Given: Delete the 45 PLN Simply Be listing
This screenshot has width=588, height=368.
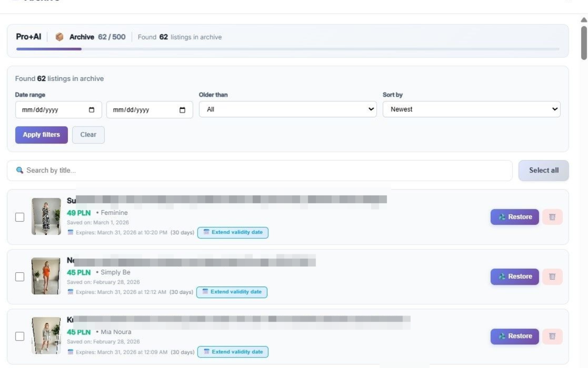Looking at the screenshot, I should click(552, 276).
